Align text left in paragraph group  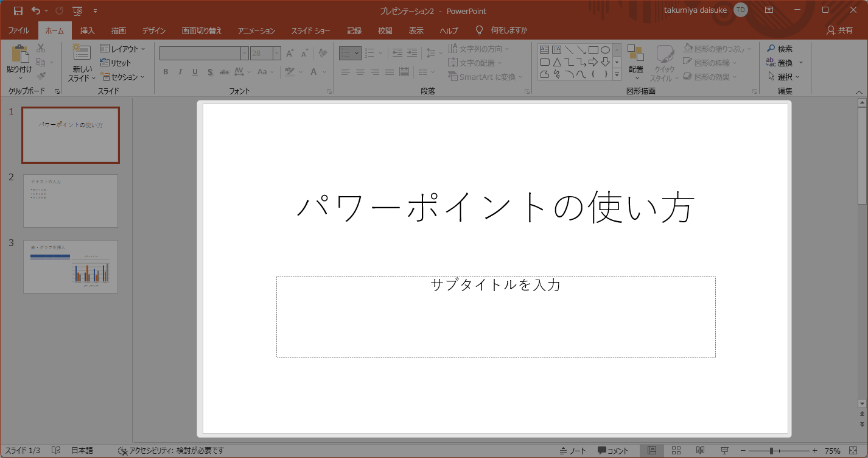[x=346, y=72]
